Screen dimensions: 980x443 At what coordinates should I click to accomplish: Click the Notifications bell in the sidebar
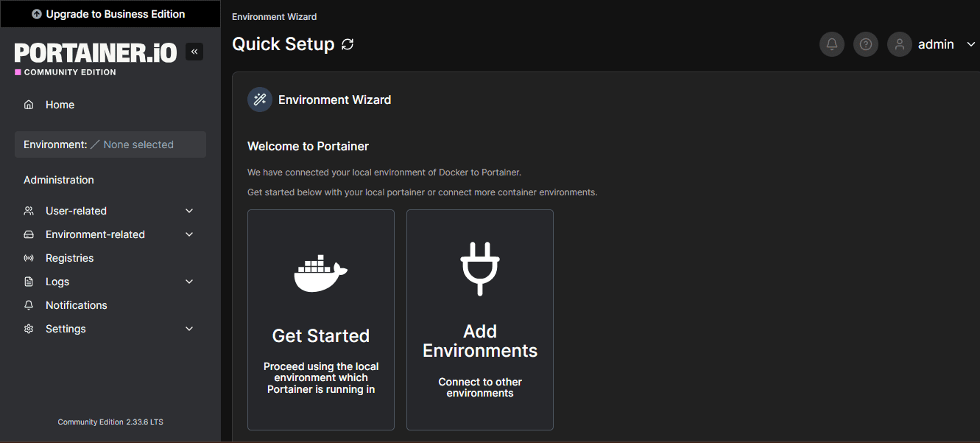click(x=28, y=304)
